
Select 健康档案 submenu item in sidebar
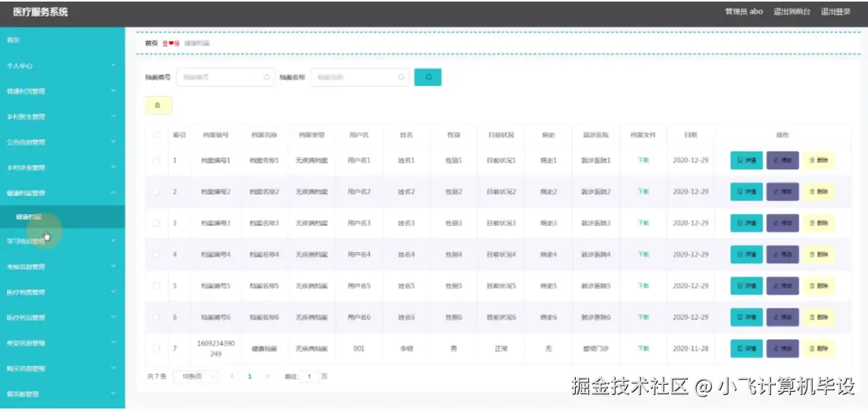[62, 217]
